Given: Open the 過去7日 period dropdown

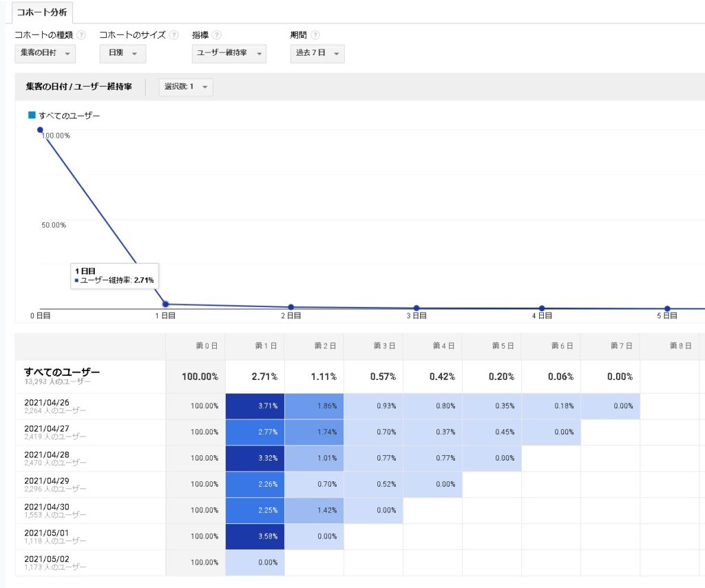Looking at the screenshot, I should click(x=317, y=54).
